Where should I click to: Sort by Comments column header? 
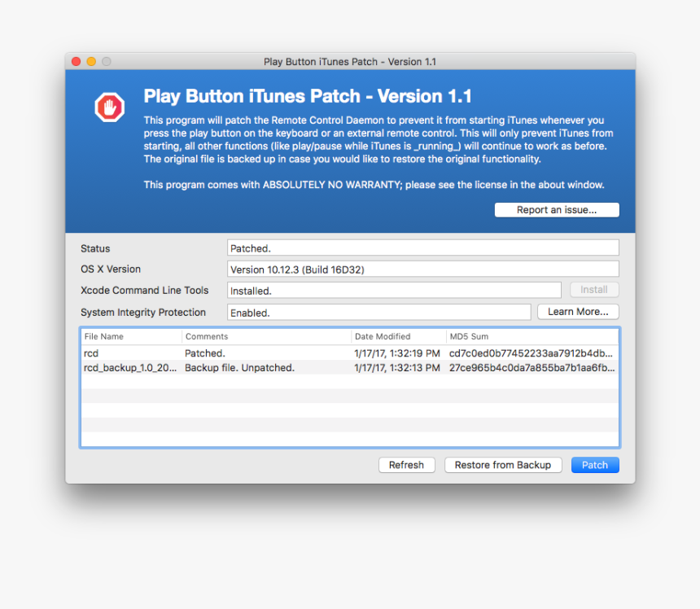266,336
